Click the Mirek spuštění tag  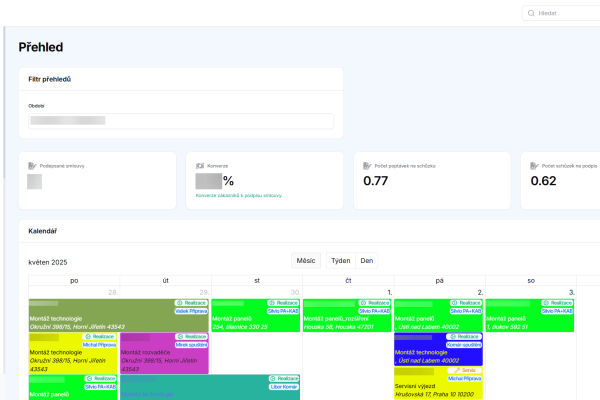point(191,345)
